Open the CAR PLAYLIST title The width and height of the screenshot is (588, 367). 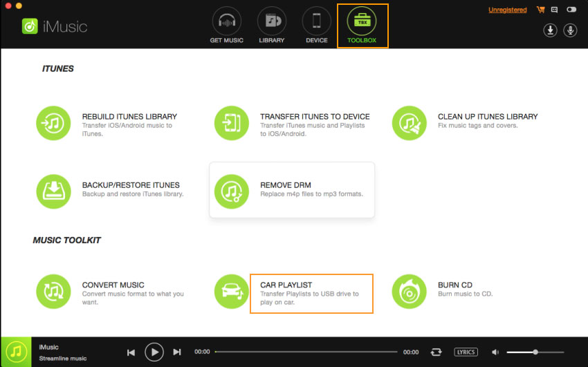pos(286,285)
